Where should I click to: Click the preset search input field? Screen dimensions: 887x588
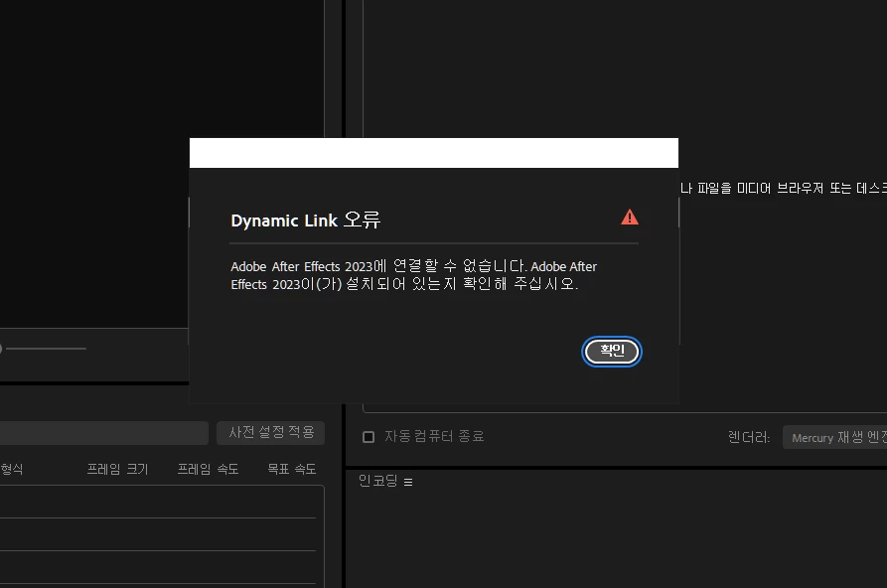(104, 433)
